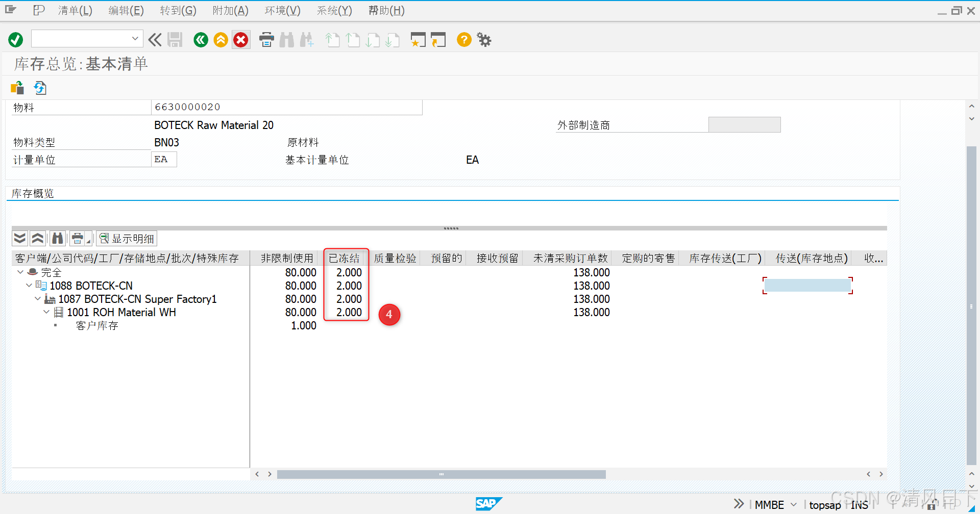
Task: Refresh the stock list with the refresh icon
Action: (40, 88)
